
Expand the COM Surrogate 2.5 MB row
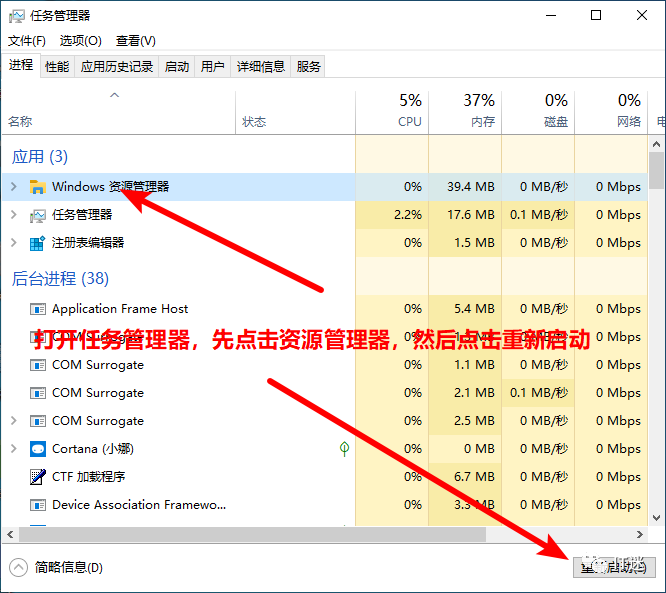click(x=14, y=421)
